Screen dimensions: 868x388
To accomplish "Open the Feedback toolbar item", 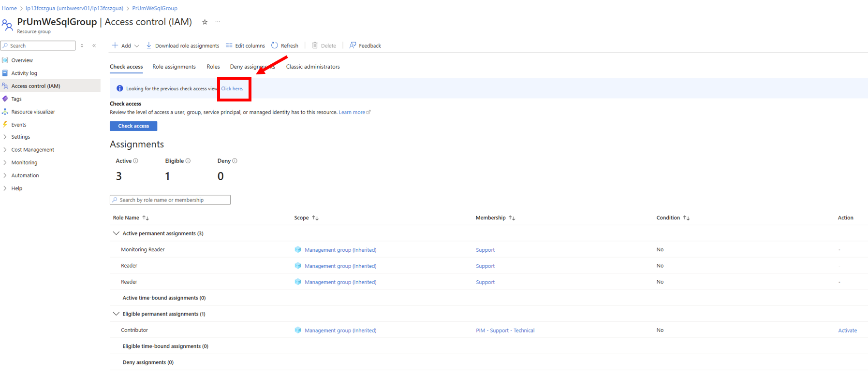I will (x=365, y=46).
